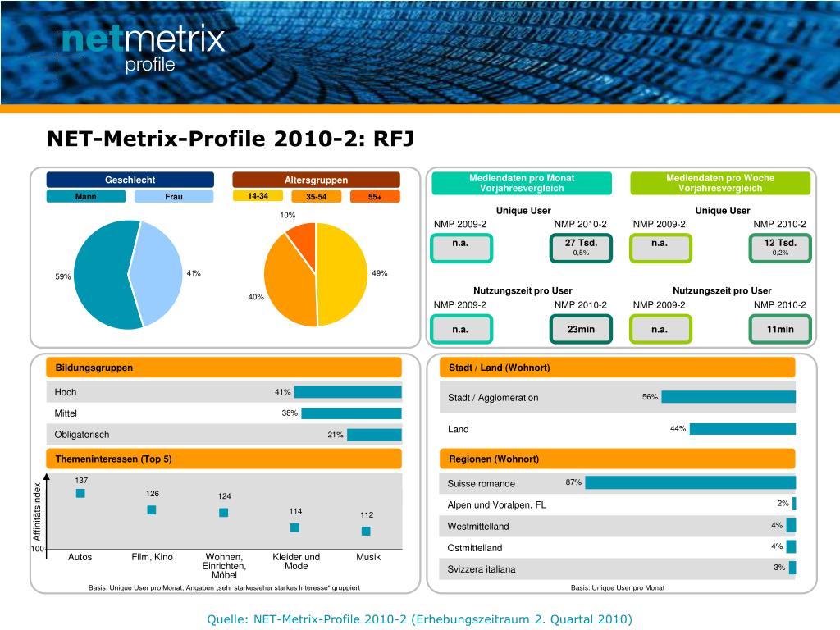Screen dimensions: 840x630
Task: Click the 40% age pie label
Action: (x=256, y=296)
